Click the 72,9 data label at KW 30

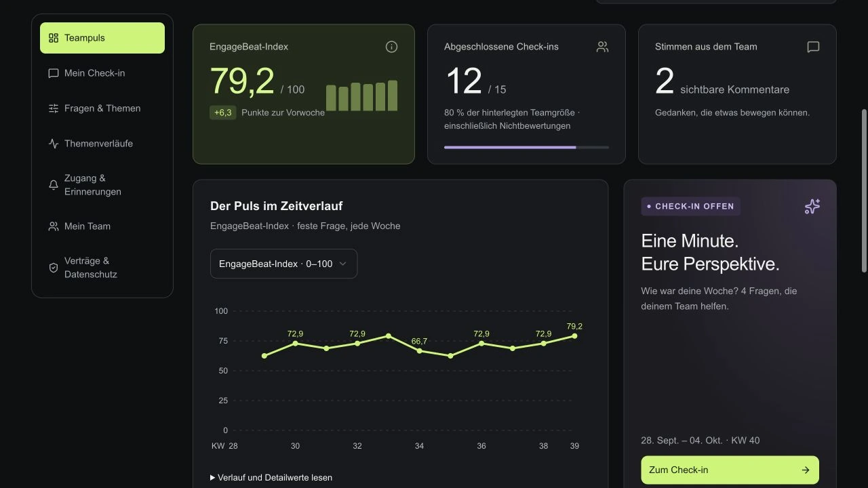295,334
